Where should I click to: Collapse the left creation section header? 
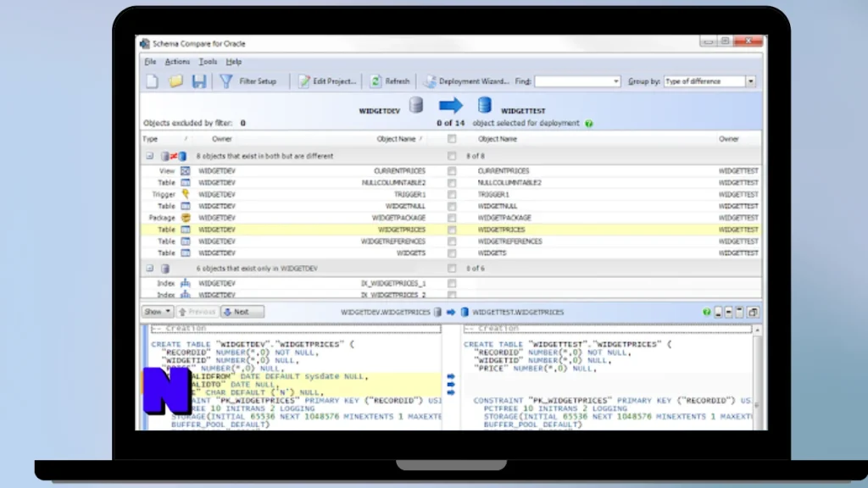click(296, 329)
